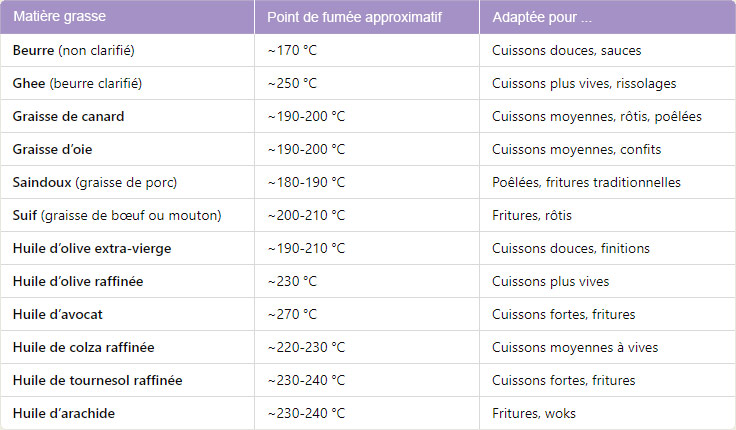Image resolution: width=736 pixels, height=430 pixels.
Task: Click the 'Cuissons douces, sauces' cell
Action: [x=566, y=50]
